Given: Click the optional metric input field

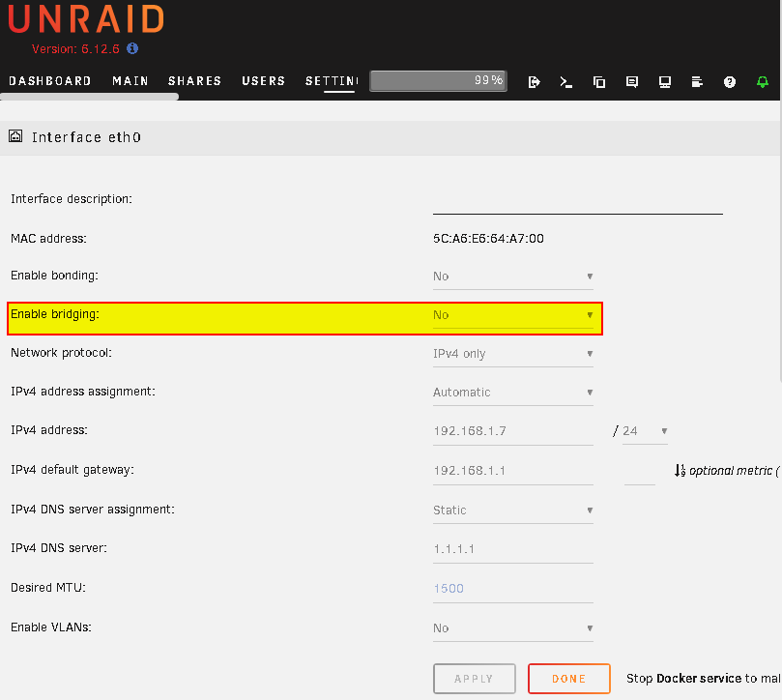Looking at the screenshot, I should tap(639, 472).
